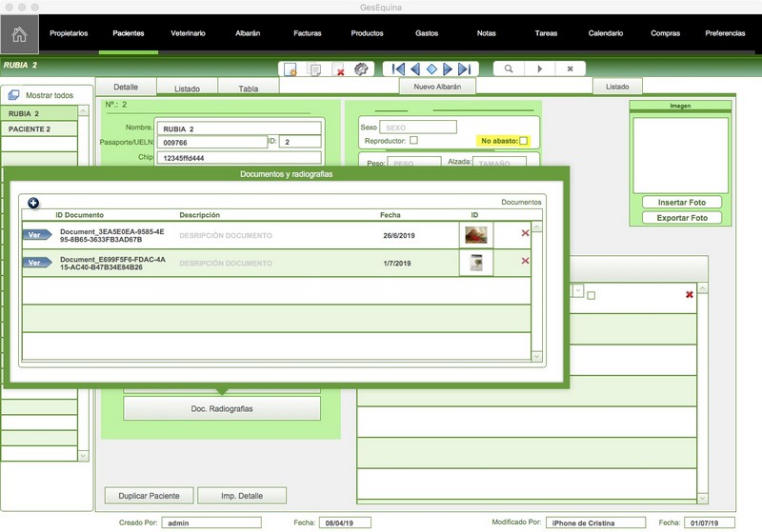The image size is (762, 532).
Task: Go to the first record arrow
Action: pyautogui.click(x=397, y=69)
